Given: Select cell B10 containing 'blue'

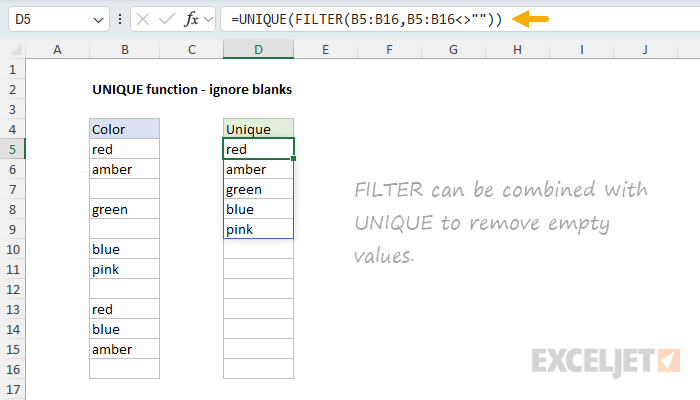Looking at the screenshot, I should click(x=125, y=249).
